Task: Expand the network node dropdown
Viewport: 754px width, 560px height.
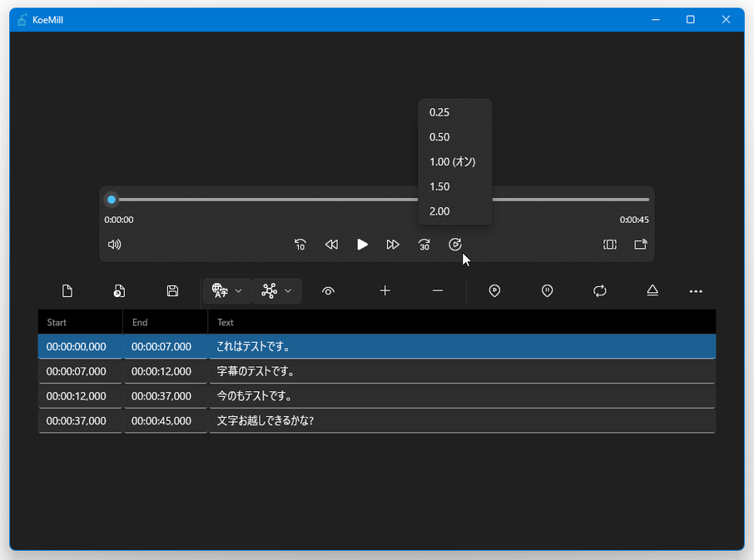Action: click(x=277, y=290)
